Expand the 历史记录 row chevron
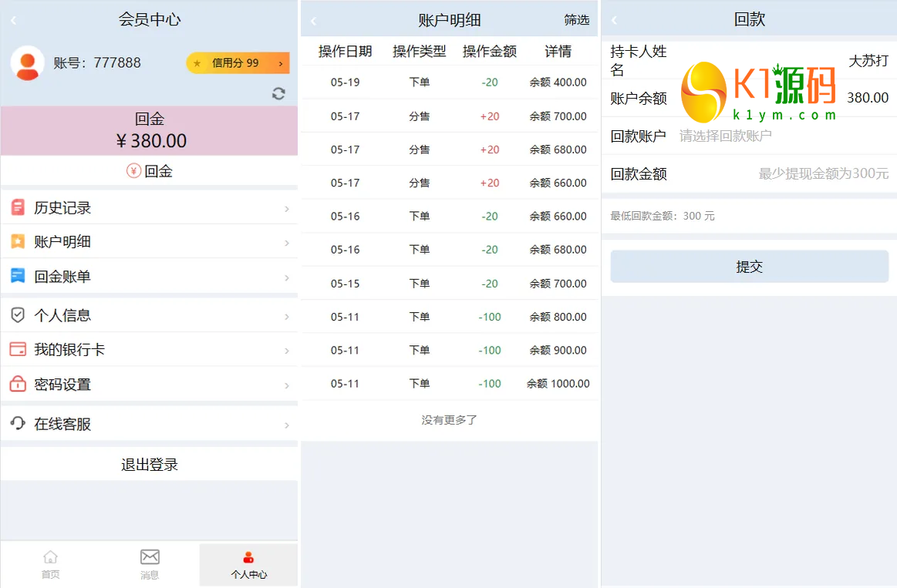This screenshot has height=588, width=897. click(x=287, y=209)
